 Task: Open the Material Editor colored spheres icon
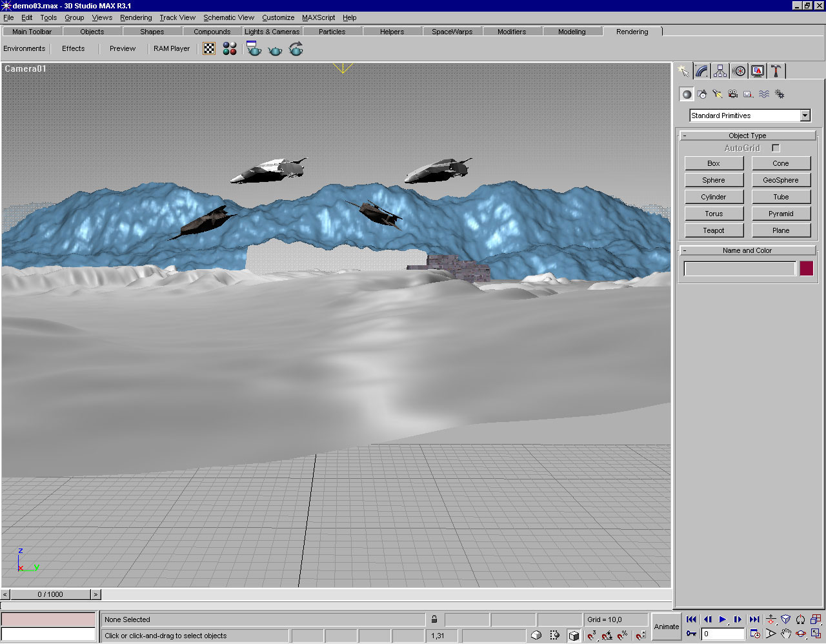click(230, 49)
